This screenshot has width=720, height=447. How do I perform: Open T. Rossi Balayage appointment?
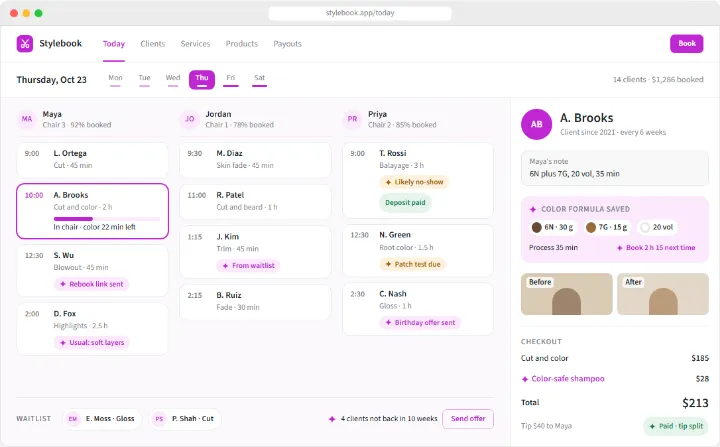(418, 180)
